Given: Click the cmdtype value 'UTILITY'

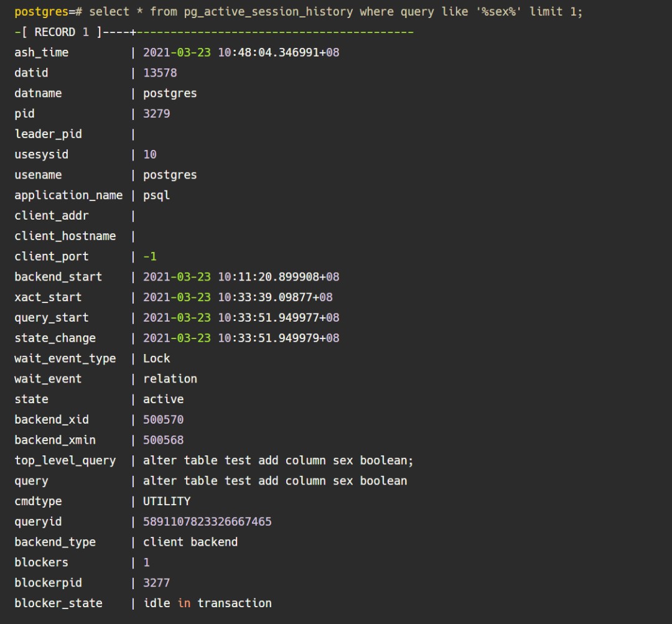Looking at the screenshot, I should click(x=167, y=501).
